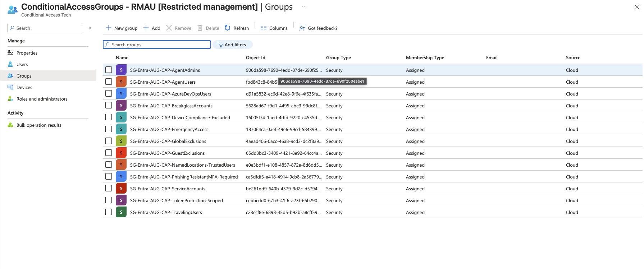Tick the BreakglassAccounts group checkbox
This screenshot has height=269, width=644.
109,105
